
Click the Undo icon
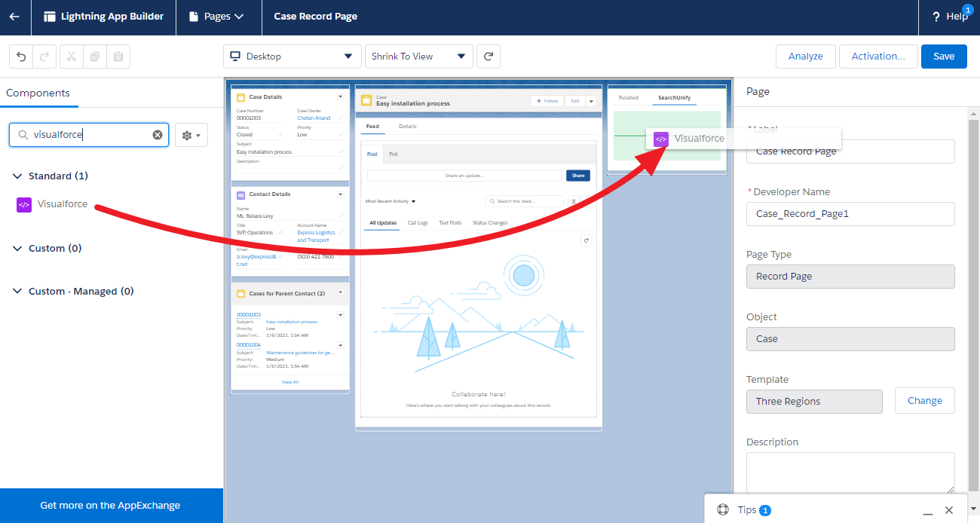[21, 57]
